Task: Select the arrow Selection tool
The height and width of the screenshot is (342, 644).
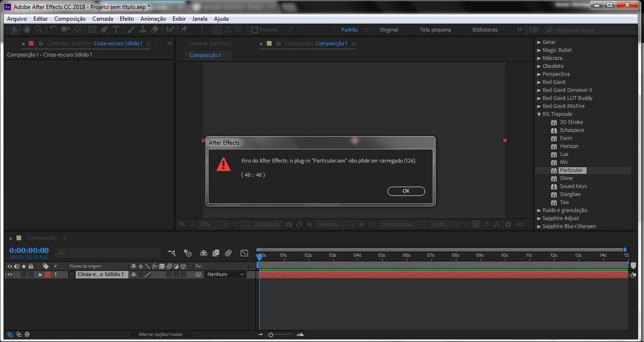Action: tap(16, 30)
